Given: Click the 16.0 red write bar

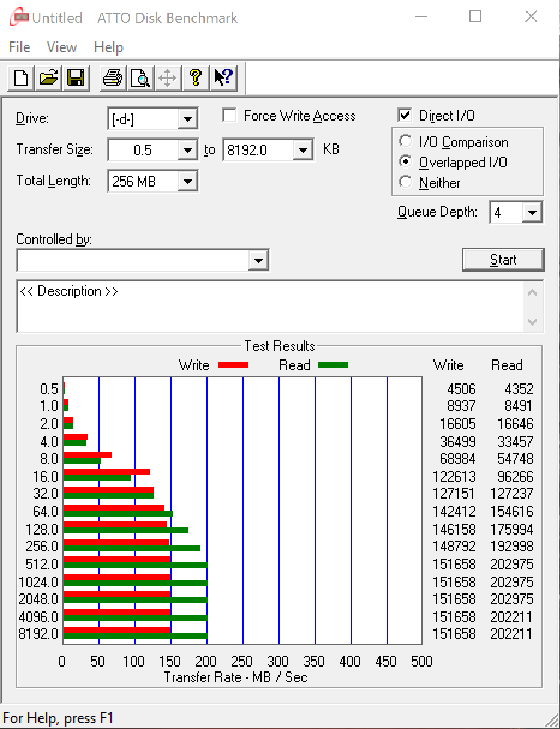Looking at the screenshot, I should click(x=106, y=472).
